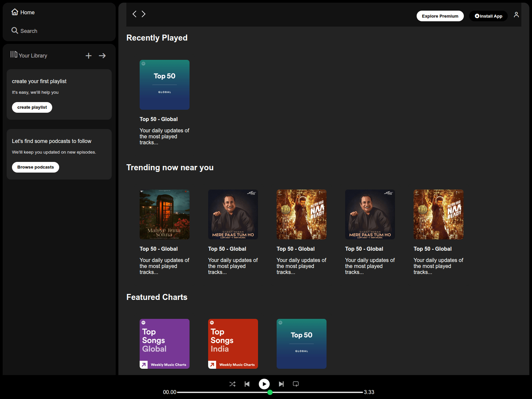Screen dimensions: 532x399
Task: Click arrow icon on Top Songs Global cover
Action: click(x=144, y=365)
